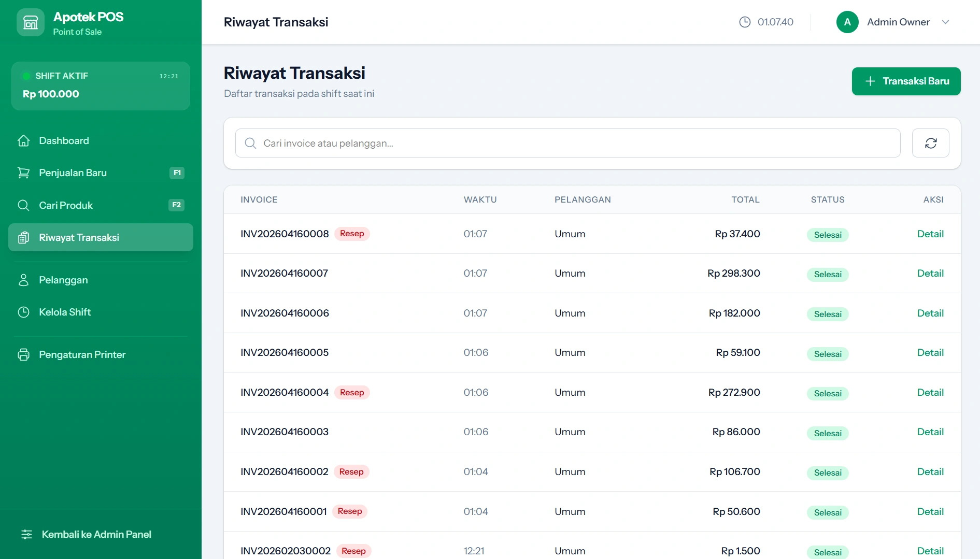Click the shift active Rp 100.000 card
The image size is (980, 559).
coord(101,86)
